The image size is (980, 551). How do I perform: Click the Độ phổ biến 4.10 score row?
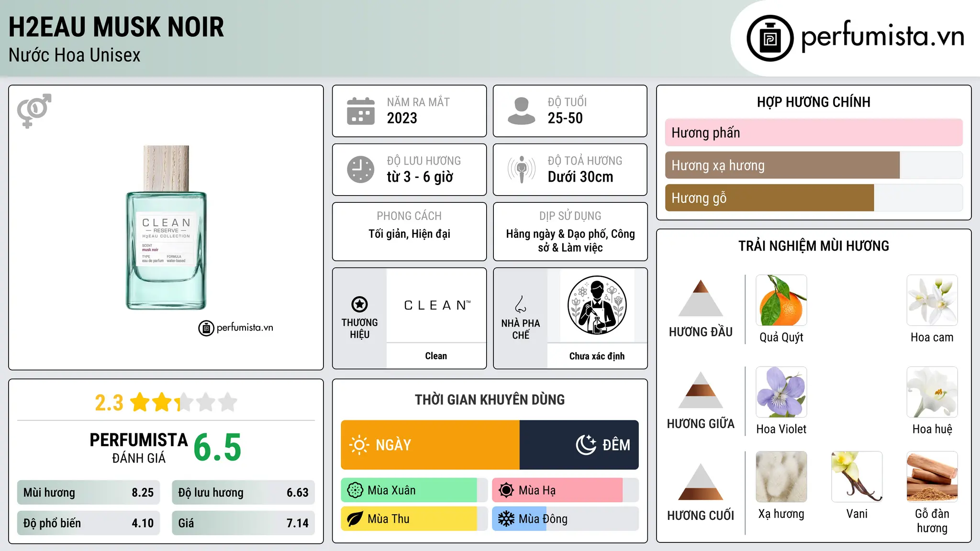coord(89,523)
